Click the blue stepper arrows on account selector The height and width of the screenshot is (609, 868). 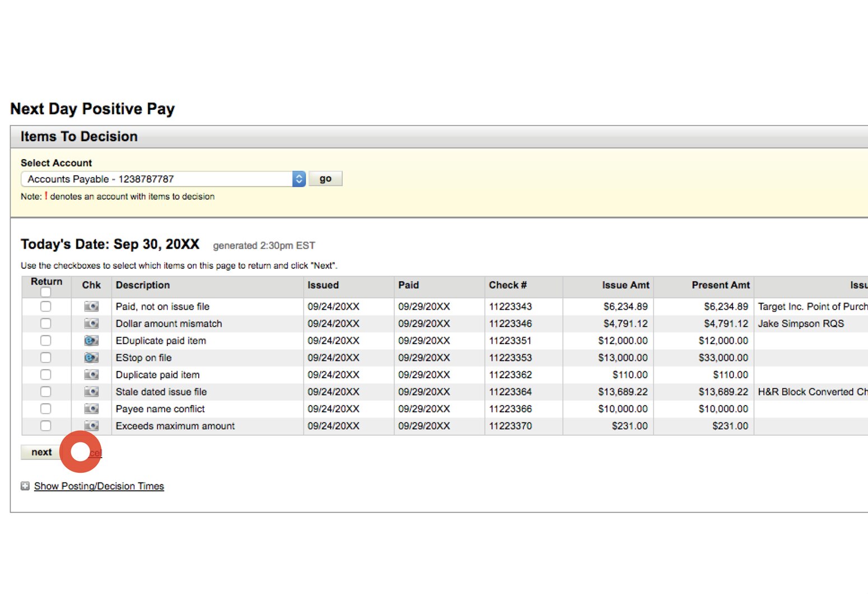(x=299, y=179)
